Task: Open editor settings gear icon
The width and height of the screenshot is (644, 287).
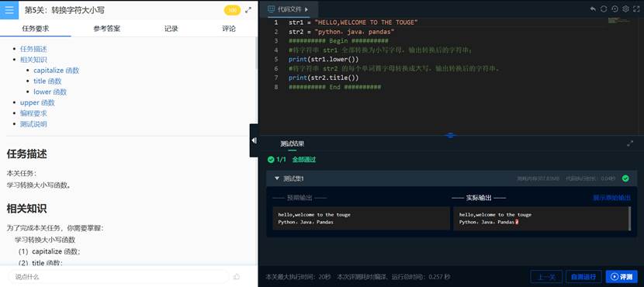Action: (x=625, y=9)
